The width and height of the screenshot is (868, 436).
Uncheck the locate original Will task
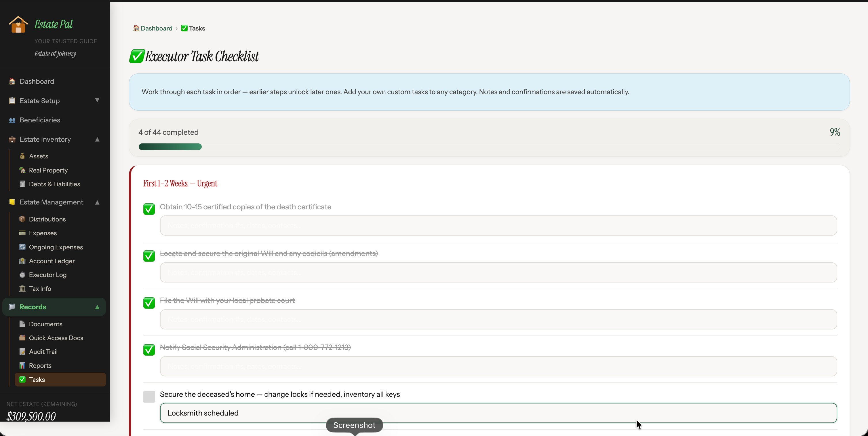(x=149, y=256)
